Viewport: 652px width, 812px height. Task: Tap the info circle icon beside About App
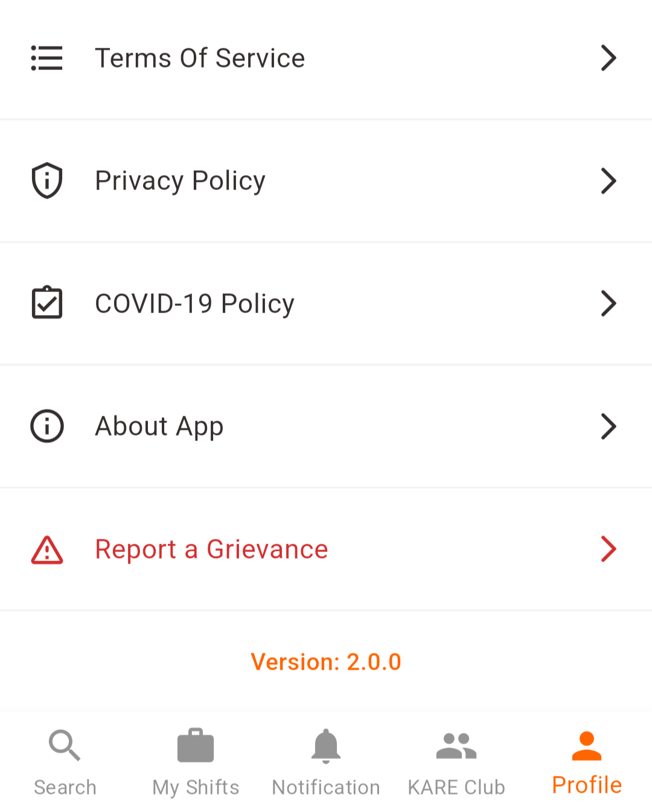47,426
